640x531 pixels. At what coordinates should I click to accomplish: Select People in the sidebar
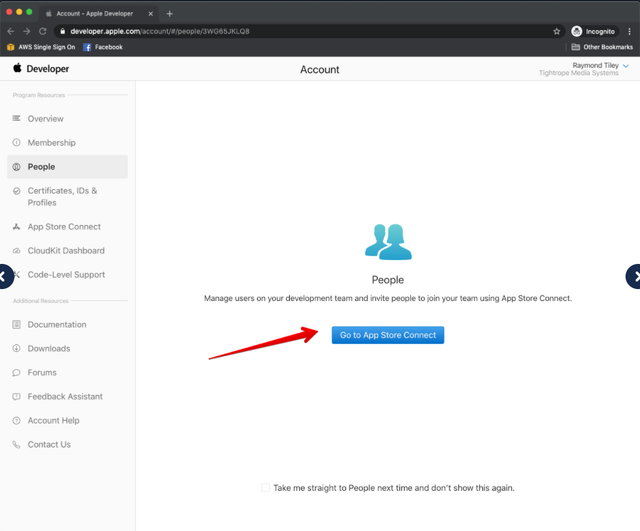point(67,167)
